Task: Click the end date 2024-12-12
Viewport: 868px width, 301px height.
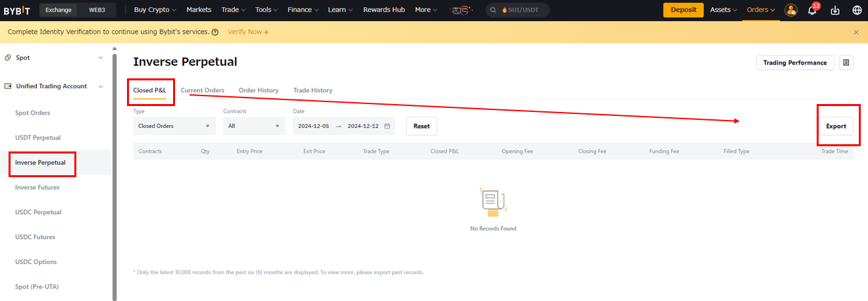Action: tap(363, 126)
